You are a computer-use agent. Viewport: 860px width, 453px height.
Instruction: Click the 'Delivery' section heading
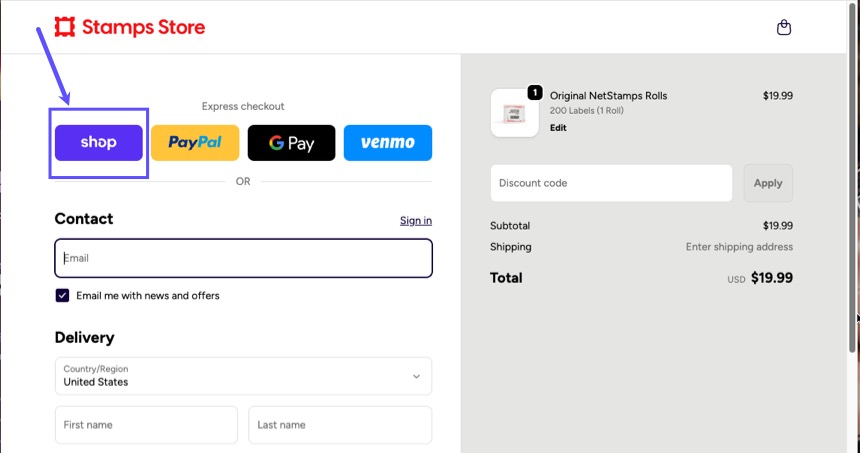(x=84, y=338)
